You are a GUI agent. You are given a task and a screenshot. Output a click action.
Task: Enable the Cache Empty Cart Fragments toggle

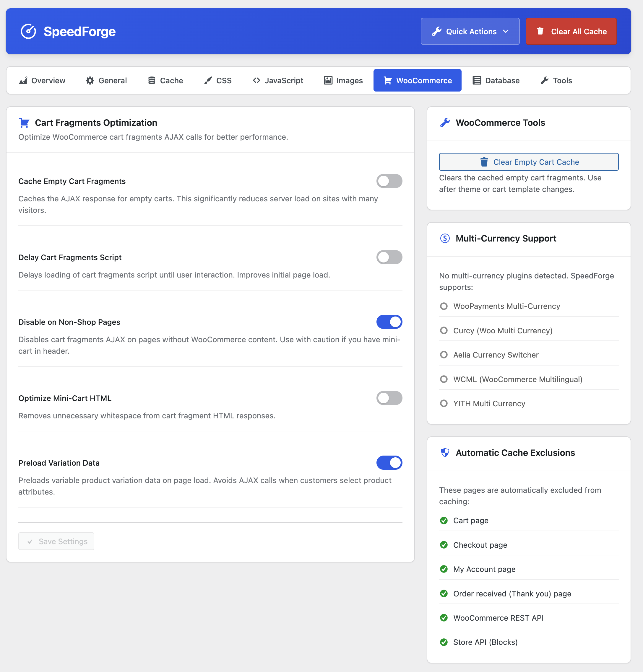389,181
